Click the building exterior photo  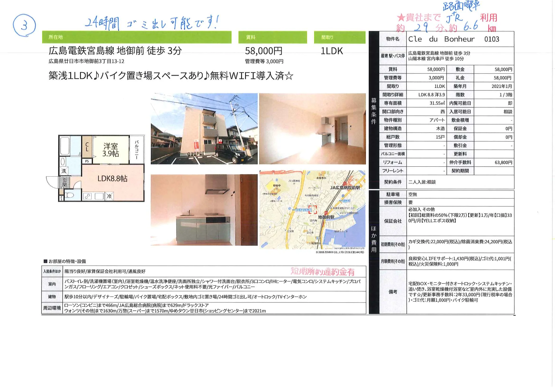(x=204, y=129)
